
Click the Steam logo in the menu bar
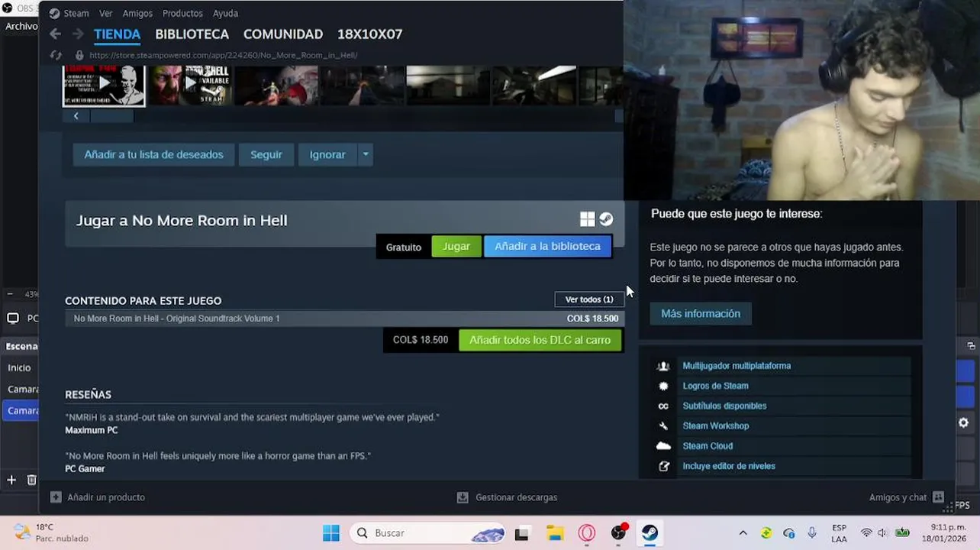point(54,13)
